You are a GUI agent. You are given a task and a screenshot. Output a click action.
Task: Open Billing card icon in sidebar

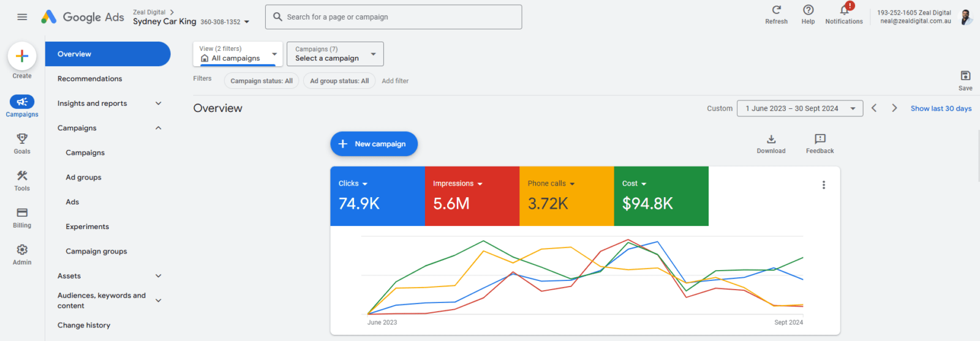[22, 212]
